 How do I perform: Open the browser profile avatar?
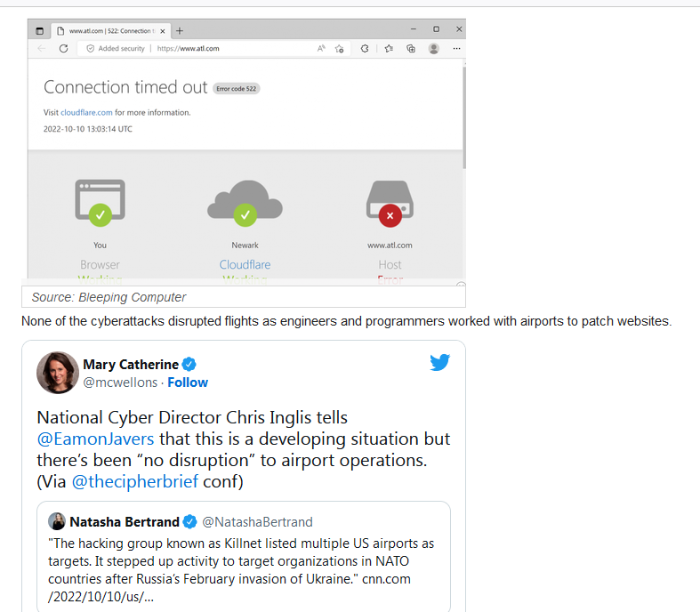point(433,48)
